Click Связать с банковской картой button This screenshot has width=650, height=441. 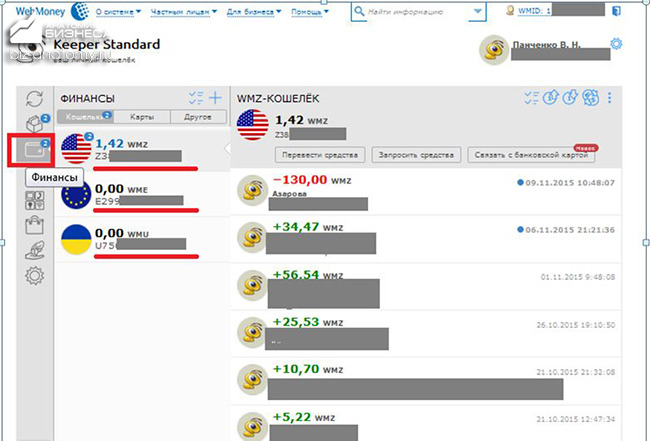(531, 155)
